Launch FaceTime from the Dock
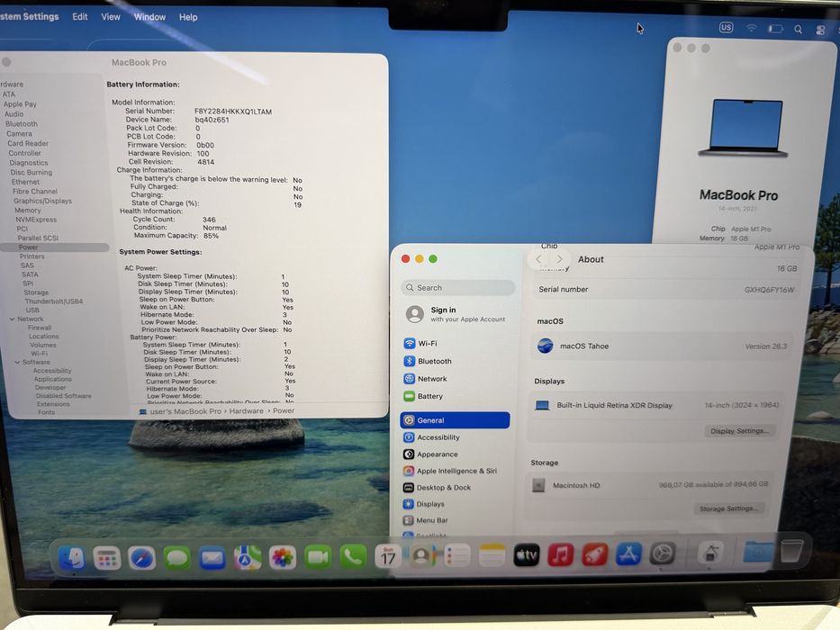840x630 pixels. 318,558
